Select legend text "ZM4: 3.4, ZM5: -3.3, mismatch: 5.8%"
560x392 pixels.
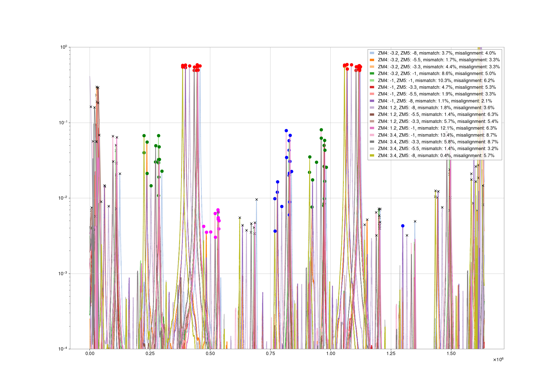coord(416,142)
